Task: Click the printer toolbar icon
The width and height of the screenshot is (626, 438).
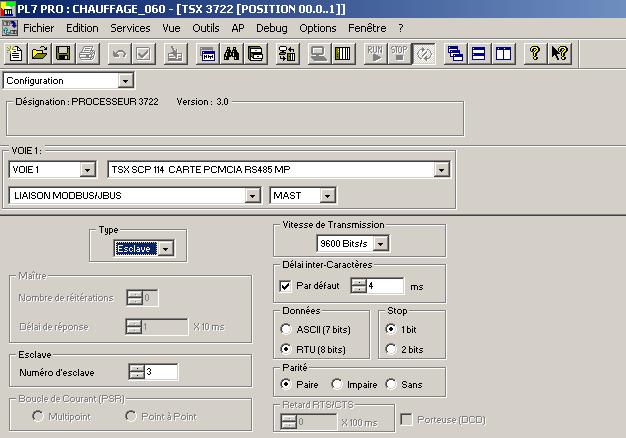Action: pyautogui.click(x=87, y=54)
